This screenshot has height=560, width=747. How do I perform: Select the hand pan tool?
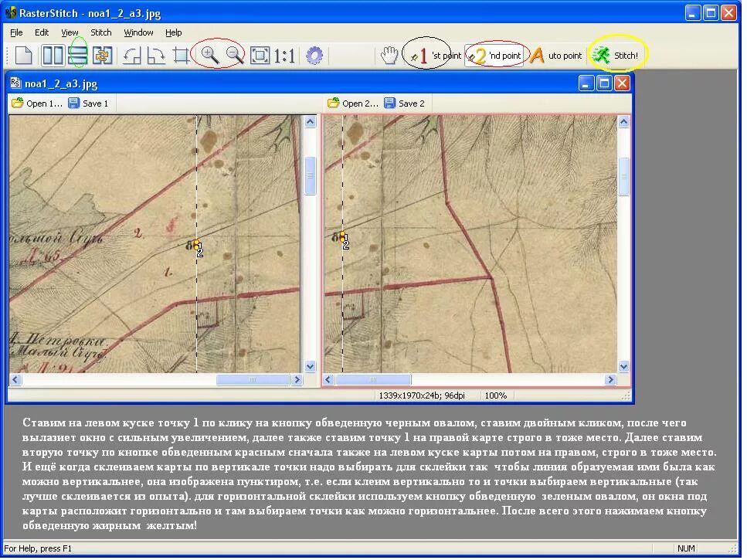point(389,56)
